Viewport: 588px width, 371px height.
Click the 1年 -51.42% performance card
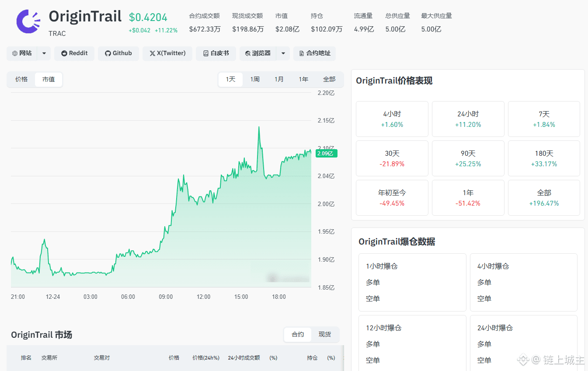(468, 198)
